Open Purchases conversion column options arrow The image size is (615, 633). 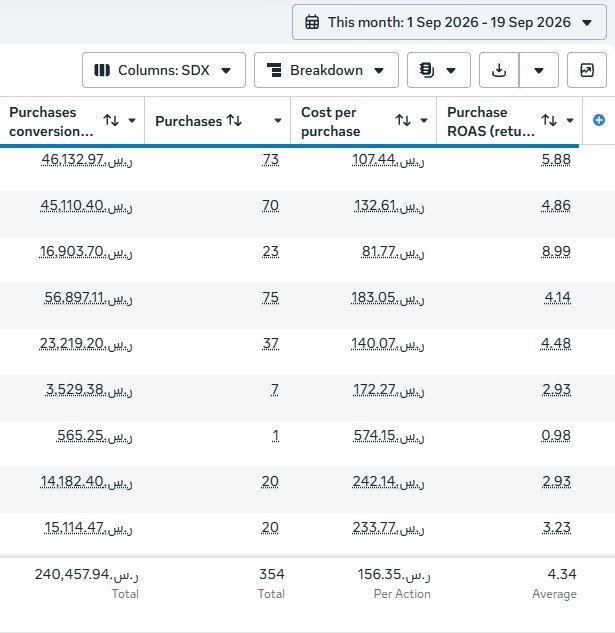(x=132, y=120)
